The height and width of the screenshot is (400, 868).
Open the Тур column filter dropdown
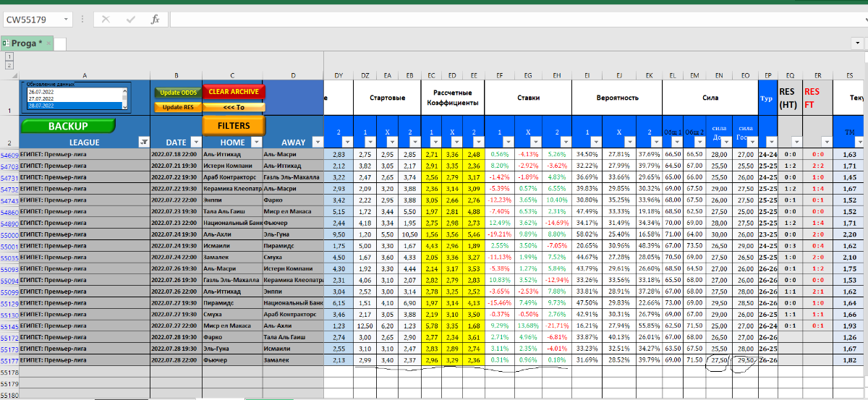click(772, 142)
